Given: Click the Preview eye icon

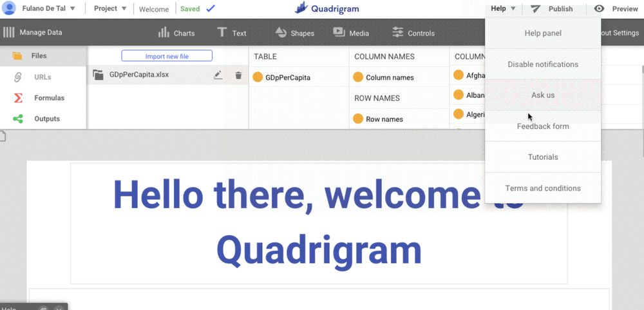Looking at the screenshot, I should pos(599,8).
